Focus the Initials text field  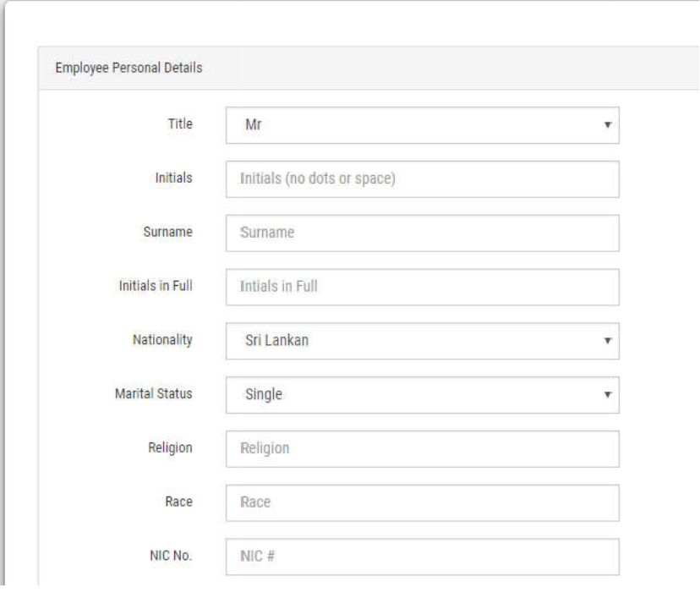422,179
